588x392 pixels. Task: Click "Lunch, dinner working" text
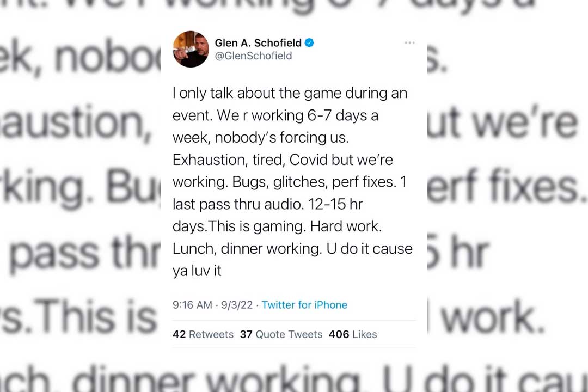pos(247,248)
